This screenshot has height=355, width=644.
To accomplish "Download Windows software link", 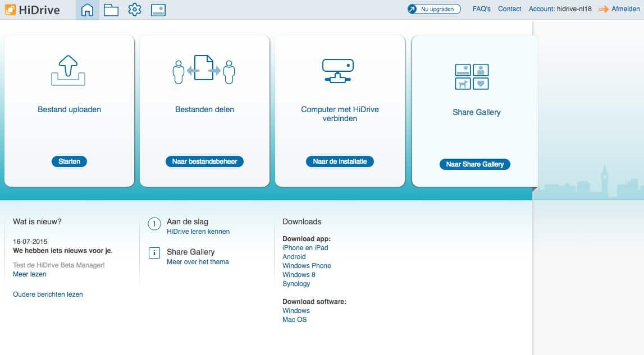I will [296, 311].
